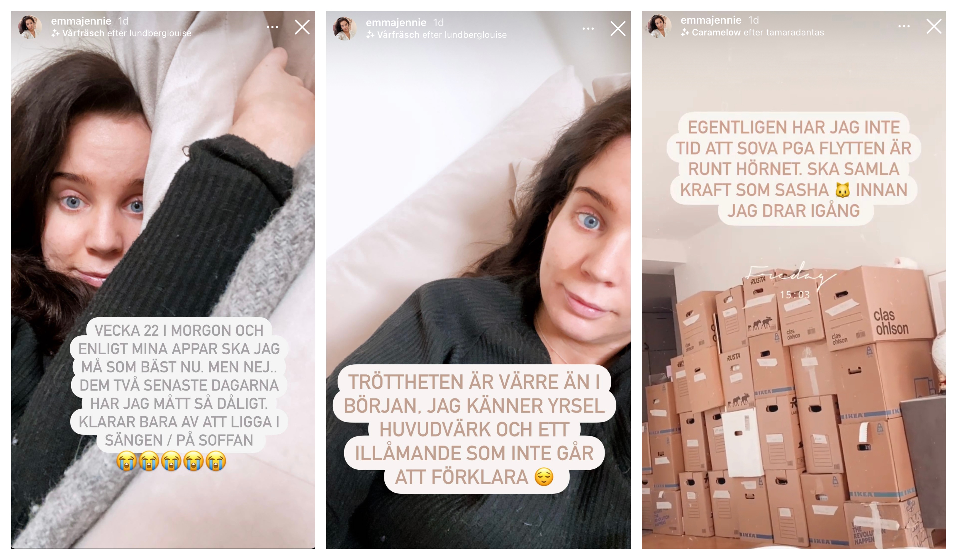Viewport: 957px width, 560px height.
Task: Tap the Vårfräsch filter link on middle story
Action: [398, 35]
